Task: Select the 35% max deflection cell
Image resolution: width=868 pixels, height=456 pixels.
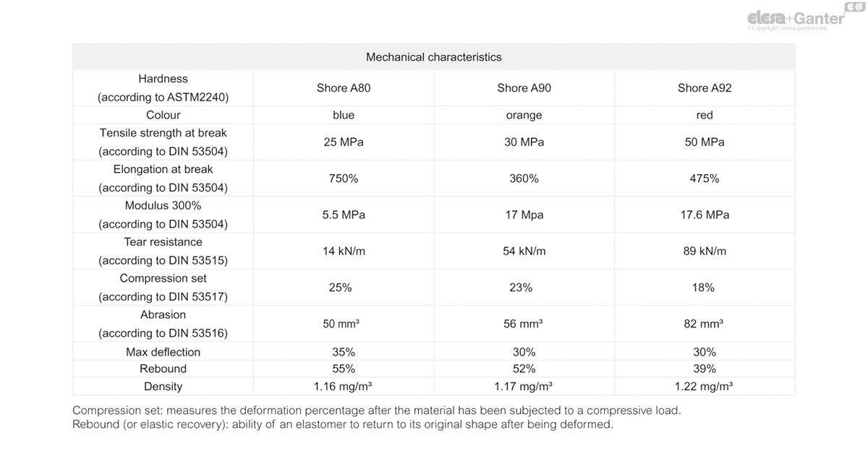Action: click(x=344, y=353)
